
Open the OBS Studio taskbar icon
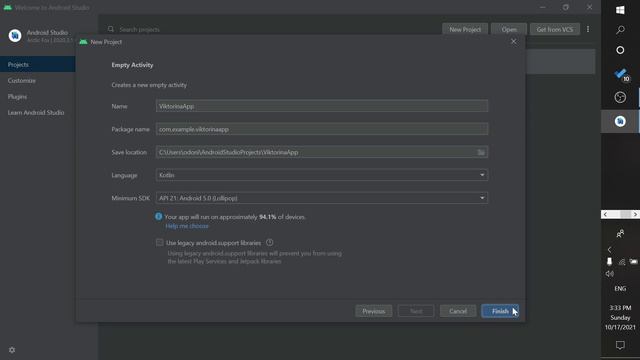click(620, 97)
